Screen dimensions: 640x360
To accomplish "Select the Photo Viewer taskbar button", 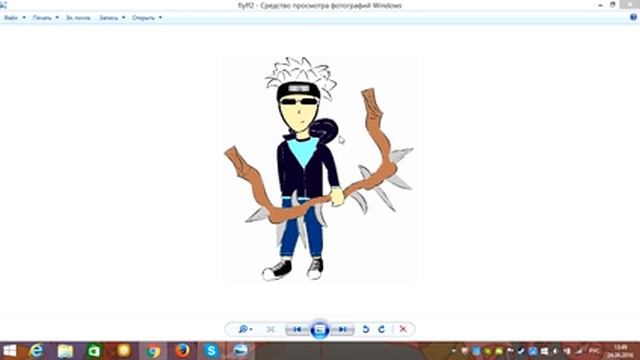I will (241, 351).
